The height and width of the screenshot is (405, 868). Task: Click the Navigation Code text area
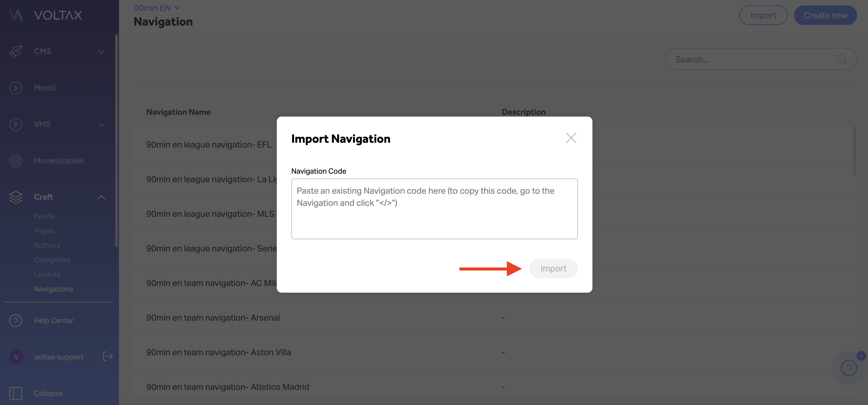tap(434, 209)
